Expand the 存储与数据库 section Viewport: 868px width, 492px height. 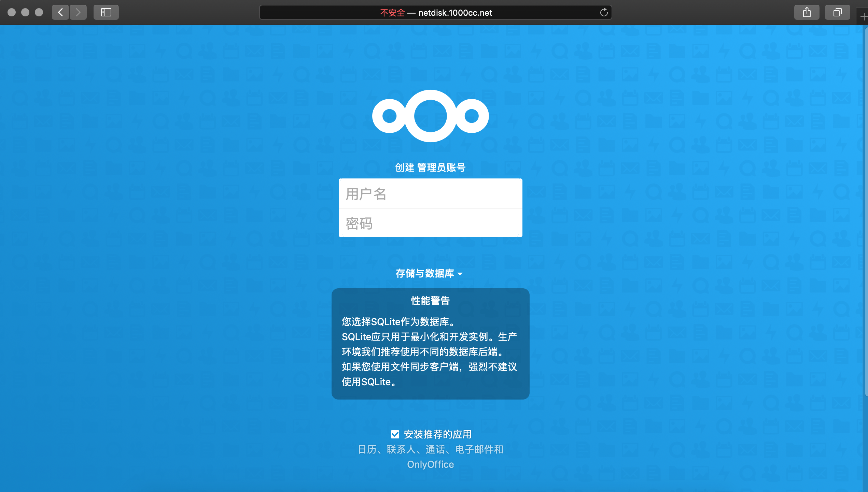point(429,273)
